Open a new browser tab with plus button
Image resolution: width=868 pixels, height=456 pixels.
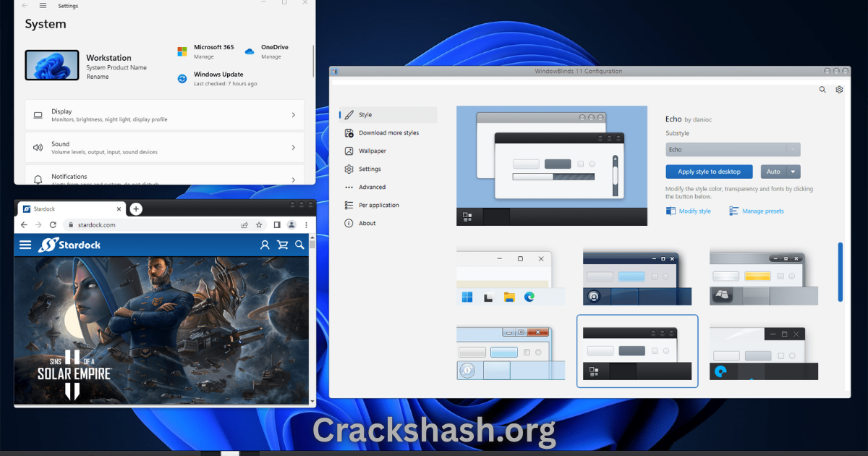click(136, 208)
